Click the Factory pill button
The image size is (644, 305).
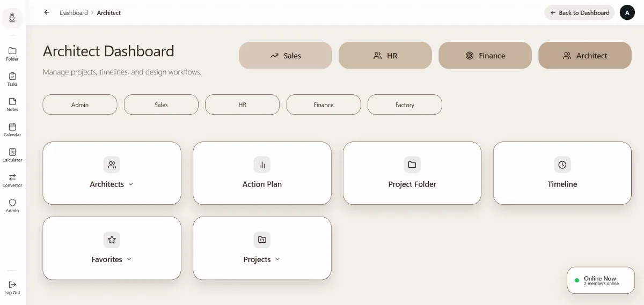pyautogui.click(x=405, y=105)
